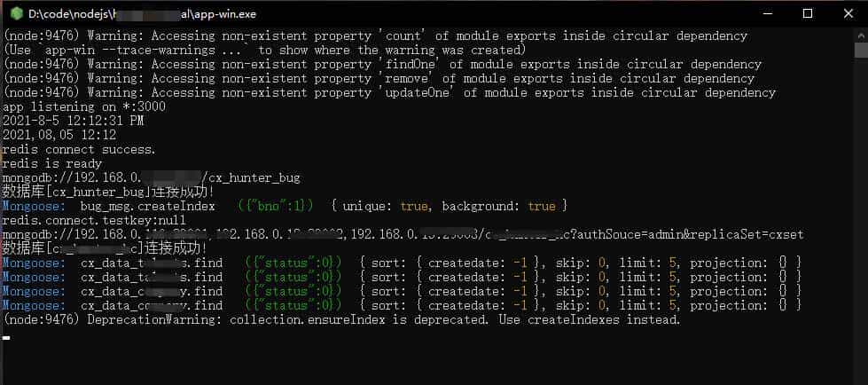Click the green Node.js app icon in title bar
The height and width of the screenshot is (385, 868).
[x=16, y=13]
